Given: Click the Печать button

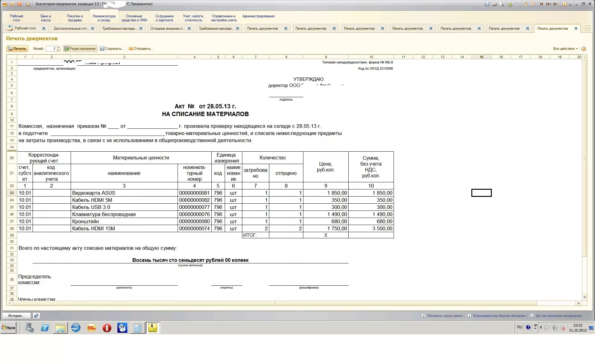Looking at the screenshot, I should click(x=17, y=49).
